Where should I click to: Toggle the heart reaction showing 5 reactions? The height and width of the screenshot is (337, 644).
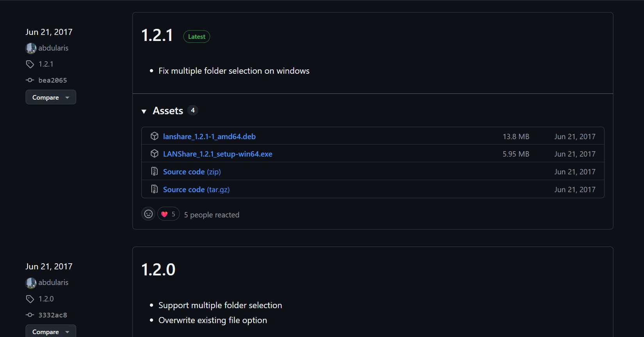(x=168, y=214)
